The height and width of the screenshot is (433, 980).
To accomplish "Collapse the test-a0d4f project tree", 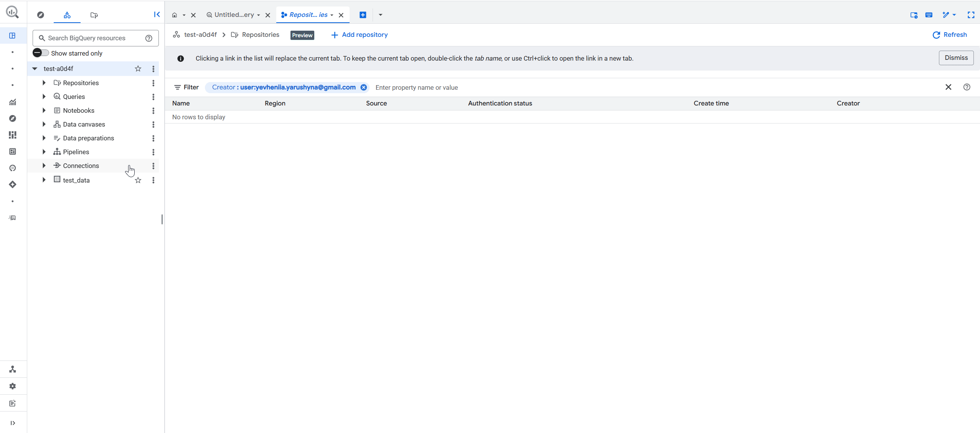I will tap(35, 69).
